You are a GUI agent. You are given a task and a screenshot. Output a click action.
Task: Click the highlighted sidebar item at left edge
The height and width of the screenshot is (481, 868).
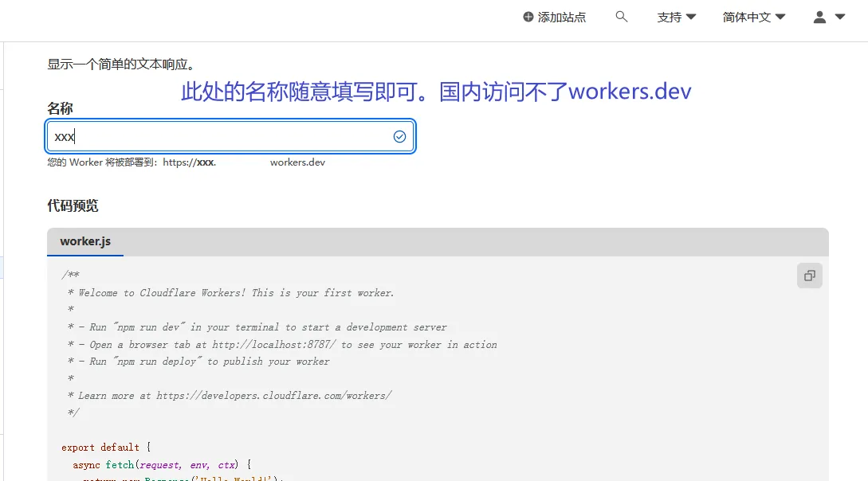click(2, 268)
